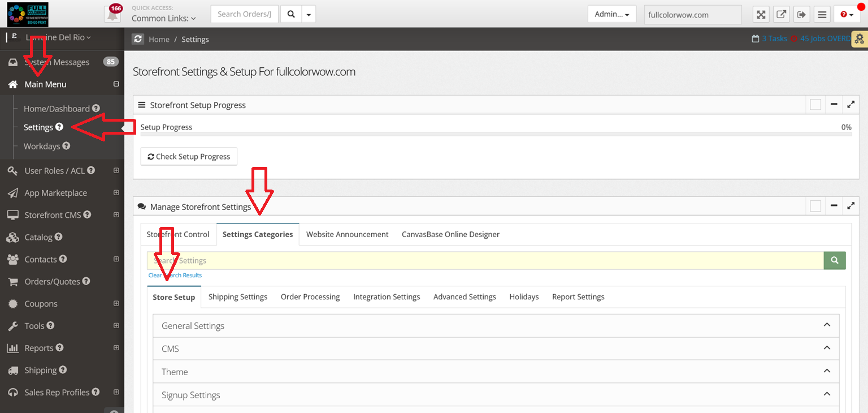The height and width of the screenshot is (413, 868).
Task: Collapse the Storefront Setup Progress panel with minus
Action: (834, 105)
